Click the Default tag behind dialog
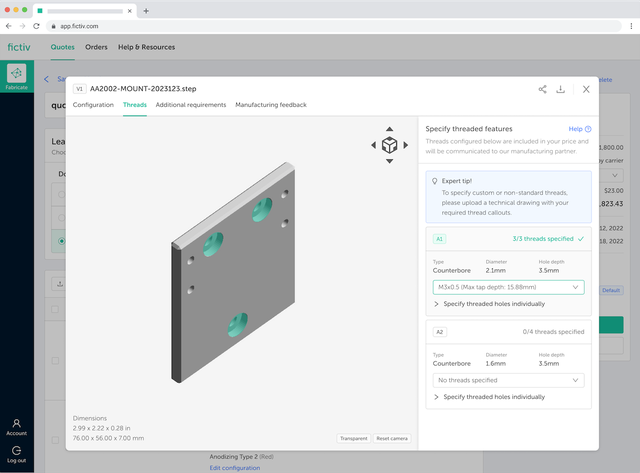 [x=611, y=290]
